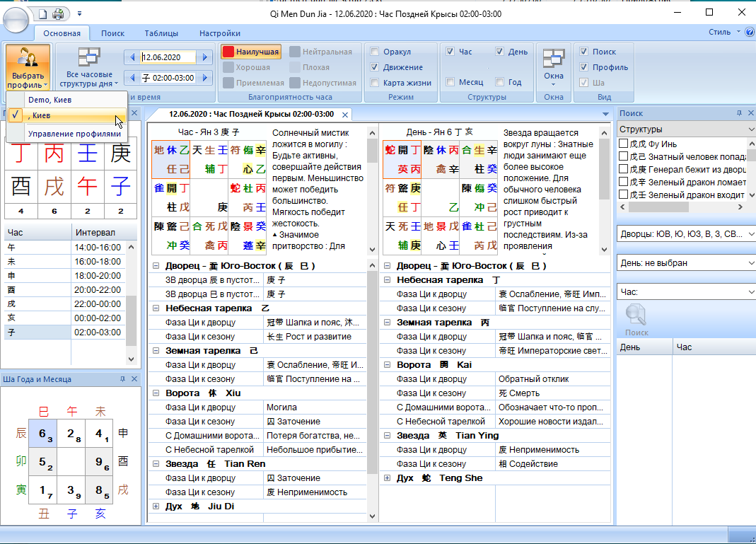Click the hour list scrollbar down arrow
756x544 pixels.
[131, 359]
